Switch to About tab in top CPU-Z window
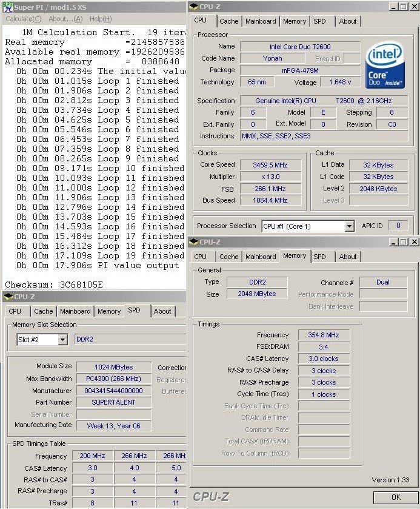 tap(348, 21)
